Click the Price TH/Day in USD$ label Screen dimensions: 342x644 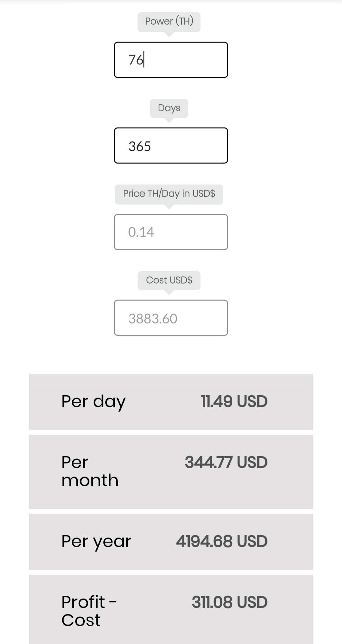(x=169, y=194)
